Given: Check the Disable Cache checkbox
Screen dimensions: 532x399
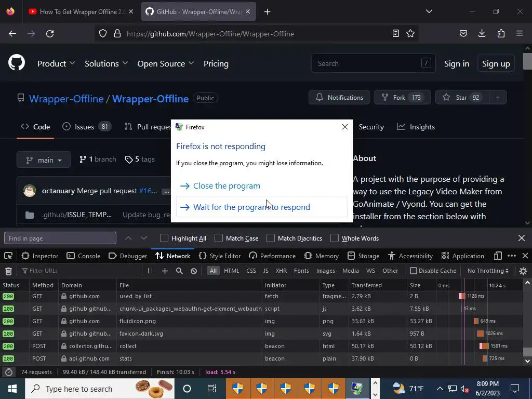Looking at the screenshot, I should coord(413,271).
